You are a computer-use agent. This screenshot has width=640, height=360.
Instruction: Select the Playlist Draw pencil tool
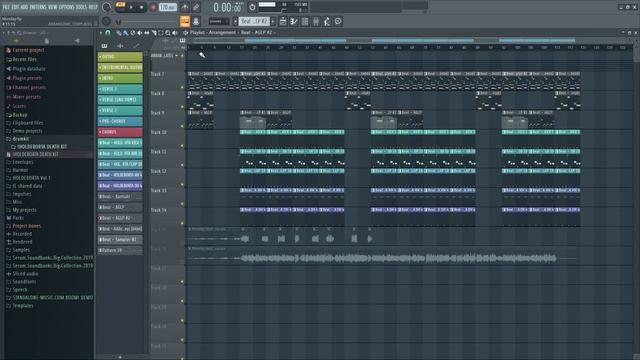tap(119, 33)
